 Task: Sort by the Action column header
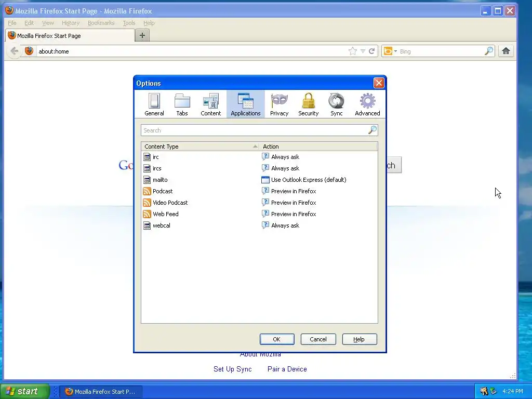point(318,147)
